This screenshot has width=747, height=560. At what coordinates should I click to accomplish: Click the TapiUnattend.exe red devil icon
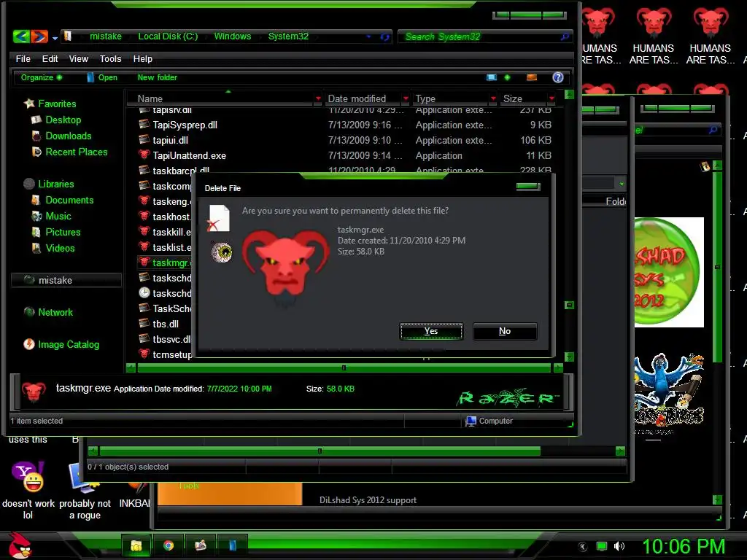[144, 155]
